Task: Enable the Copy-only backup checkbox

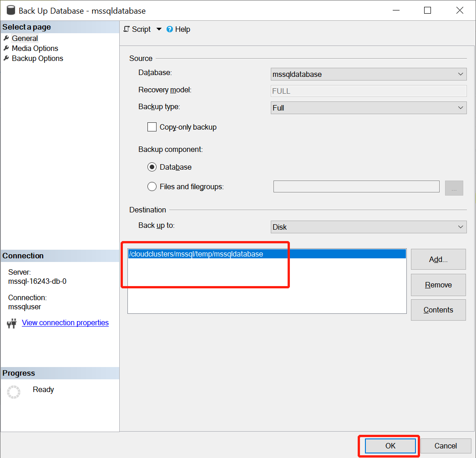Action: [x=152, y=127]
